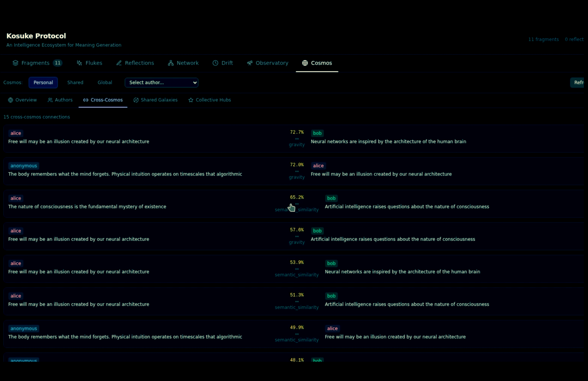Screen dimensions: 588x381
Task: Open the Overview sub-tab
Action: click(23, 100)
